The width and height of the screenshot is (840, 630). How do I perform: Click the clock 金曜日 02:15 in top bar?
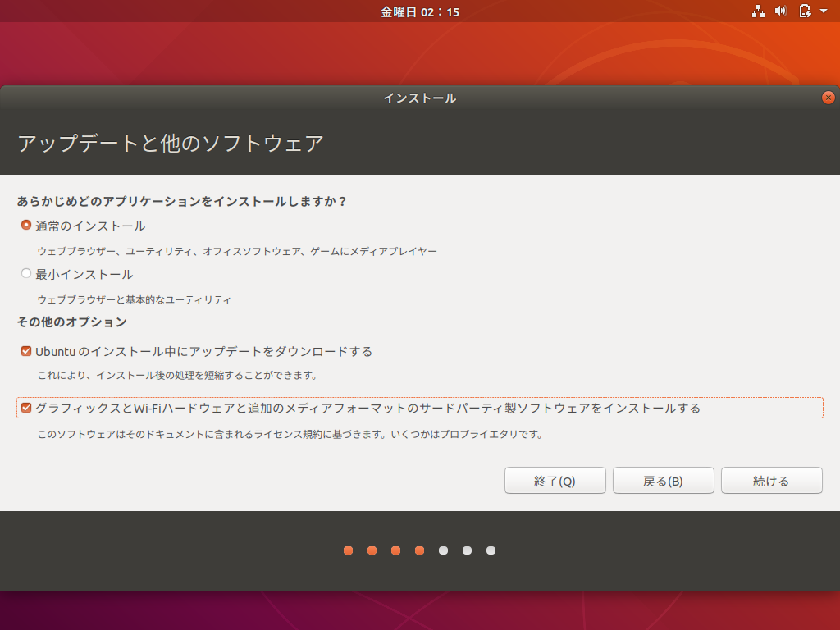(420, 11)
